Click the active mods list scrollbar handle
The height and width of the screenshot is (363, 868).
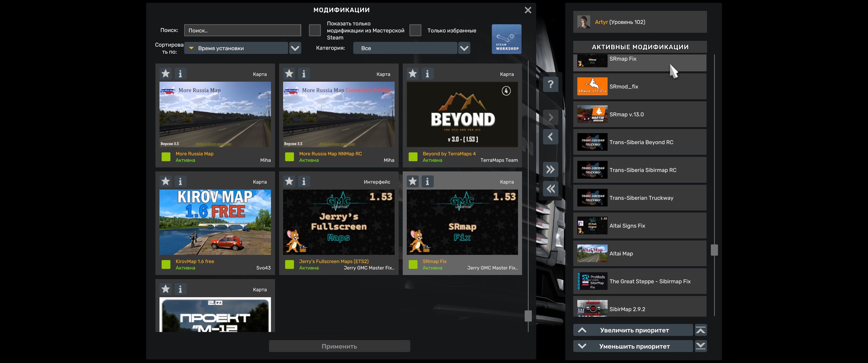pos(714,250)
